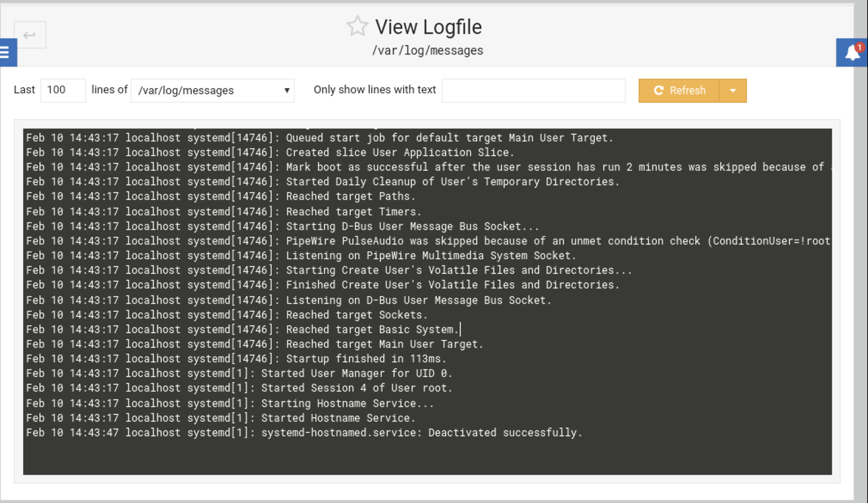The width and height of the screenshot is (868, 503).
Task: Click the red notification count badge
Action: click(x=860, y=47)
